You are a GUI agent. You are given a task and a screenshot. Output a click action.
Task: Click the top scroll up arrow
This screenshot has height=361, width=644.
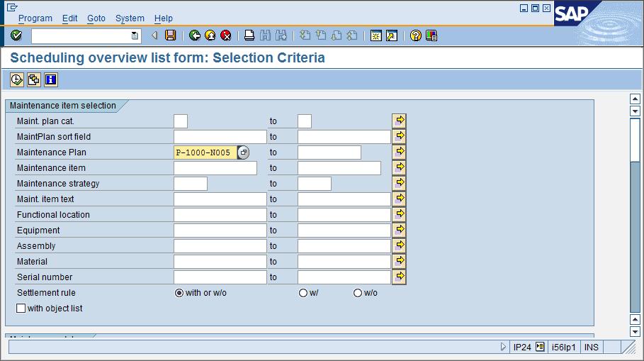point(635,99)
